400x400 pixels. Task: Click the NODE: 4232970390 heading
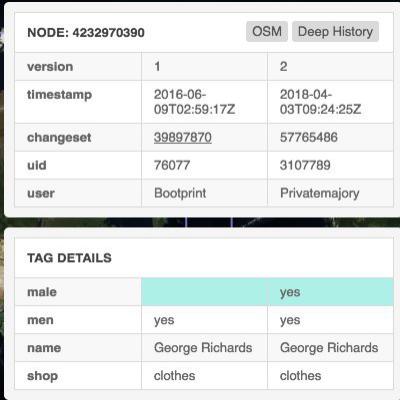point(86,33)
